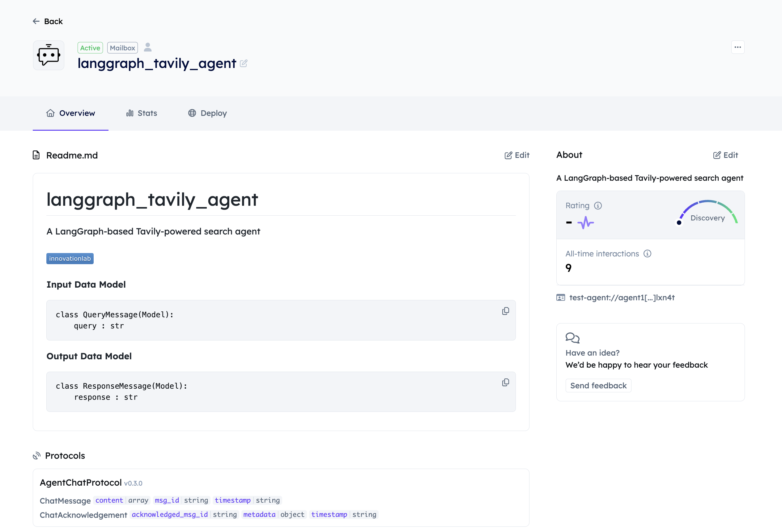
Task: Click the langgraph_tavily_agent readme heading
Action: (x=152, y=199)
